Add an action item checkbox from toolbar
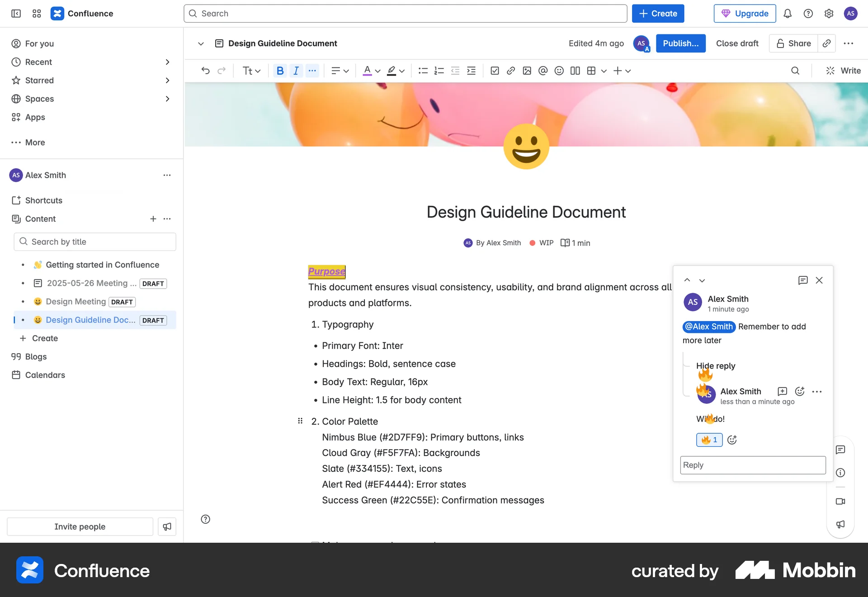Viewport: 868px width, 597px height. [x=495, y=71]
